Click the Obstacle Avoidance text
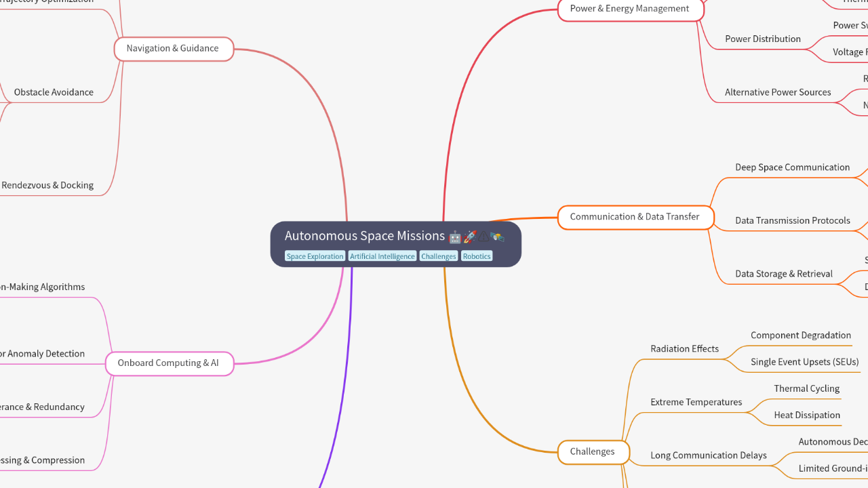The image size is (868, 488). [54, 92]
